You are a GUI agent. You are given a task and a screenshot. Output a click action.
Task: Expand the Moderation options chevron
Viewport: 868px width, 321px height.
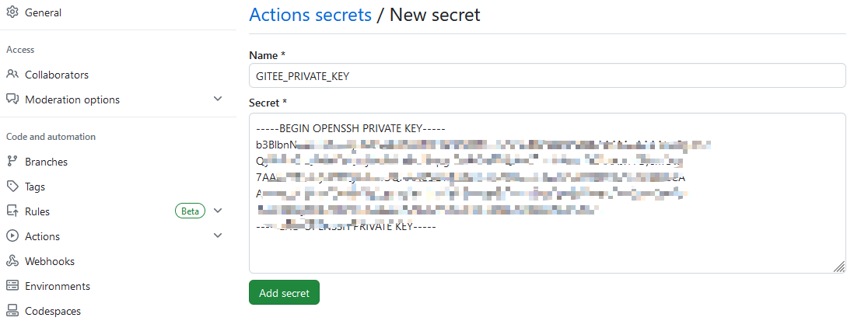point(218,99)
